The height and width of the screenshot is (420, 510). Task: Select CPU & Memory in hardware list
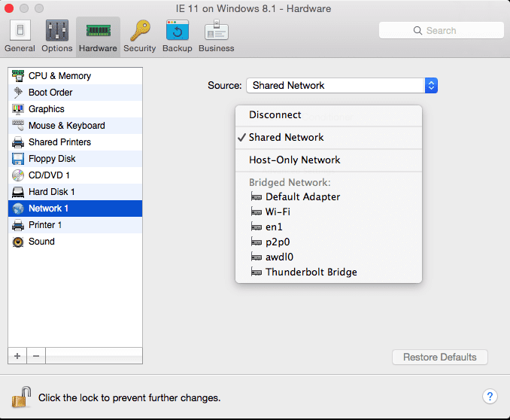tap(75, 76)
